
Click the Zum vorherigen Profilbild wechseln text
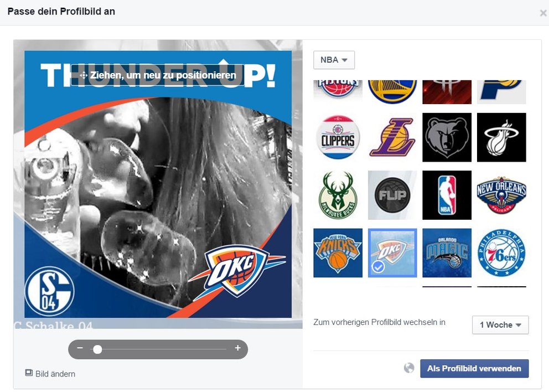[x=379, y=322]
